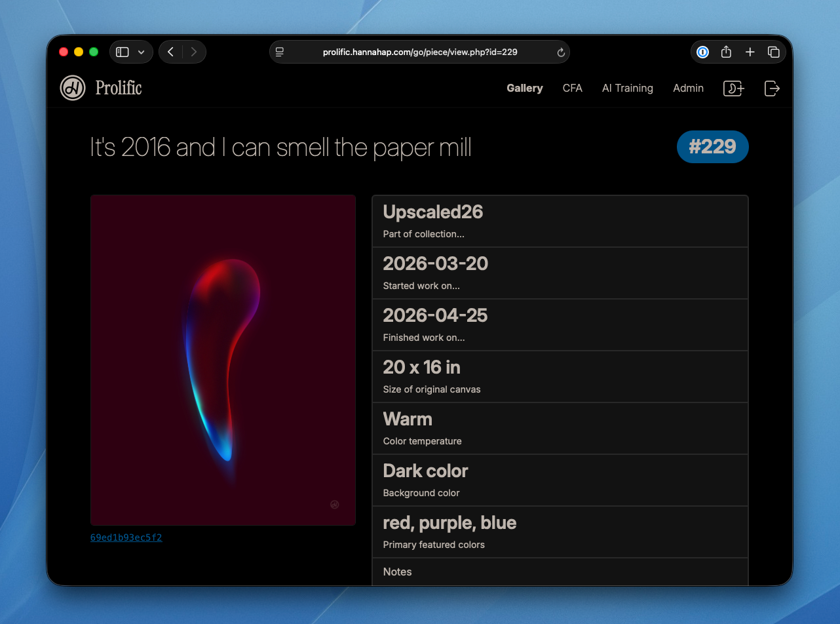Minimize the Safari window
Viewport: 840px width, 624px height.
(79, 52)
